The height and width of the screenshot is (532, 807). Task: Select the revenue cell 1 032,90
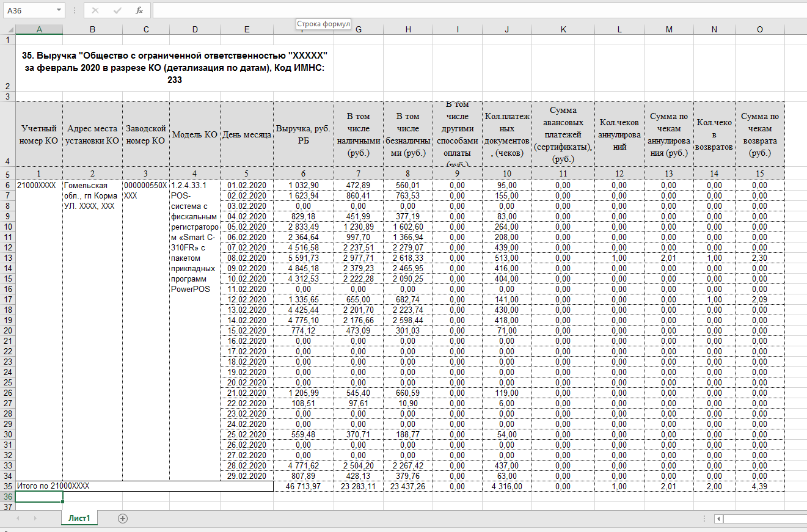click(x=304, y=185)
